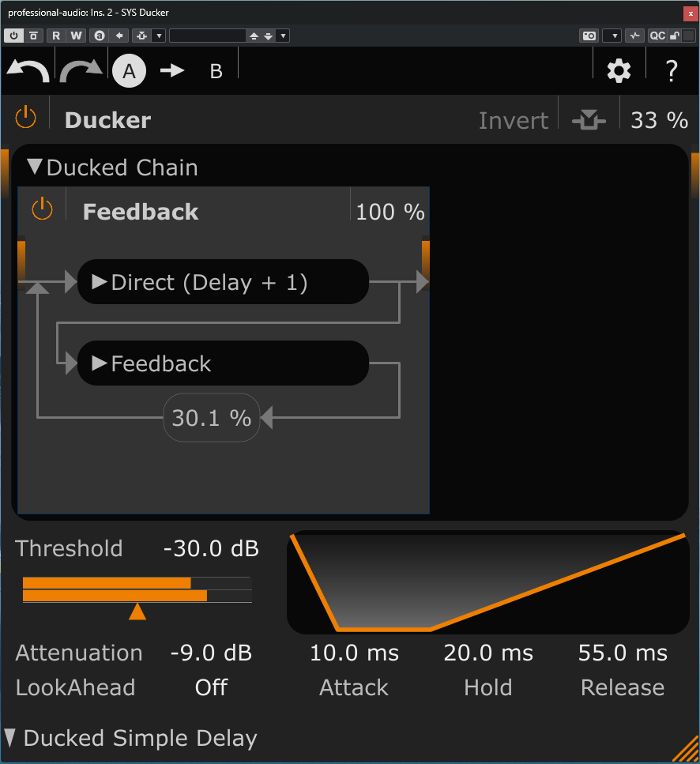The height and width of the screenshot is (764, 700).
Task: Click the LookAhead Off value
Action: point(211,687)
